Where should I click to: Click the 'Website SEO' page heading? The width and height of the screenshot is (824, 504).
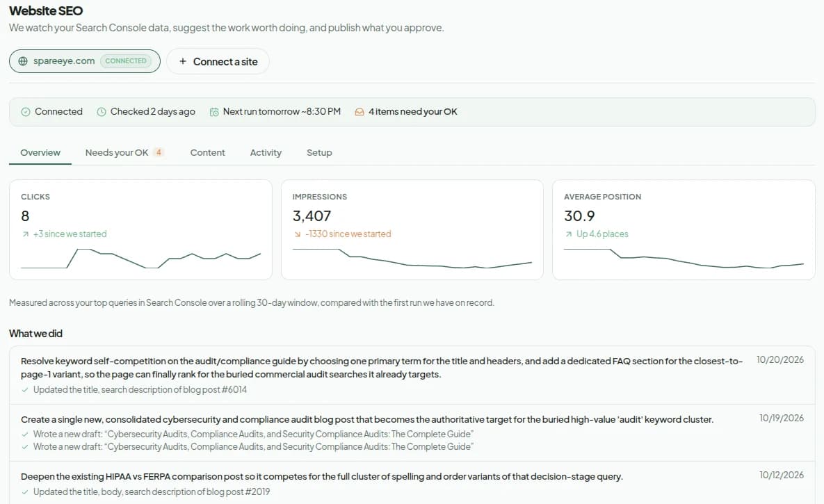pos(46,11)
